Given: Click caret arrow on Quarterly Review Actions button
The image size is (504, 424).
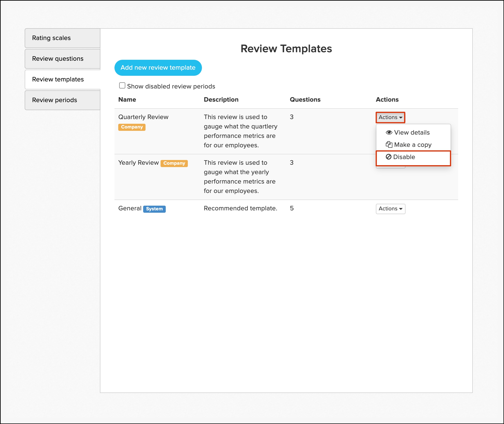Looking at the screenshot, I should pos(401,118).
